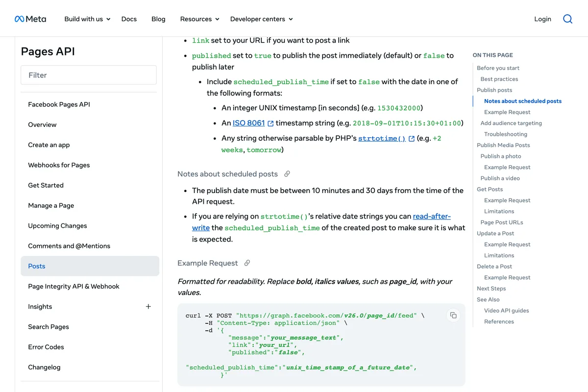Image resolution: width=588 pixels, height=392 pixels.
Task: Focus the Filter input field
Action: [x=89, y=75]
